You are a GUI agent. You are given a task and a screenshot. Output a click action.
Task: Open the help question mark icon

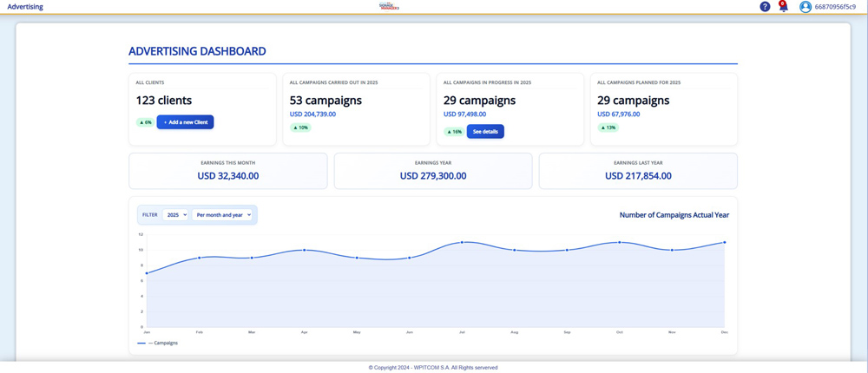point(765,7)
